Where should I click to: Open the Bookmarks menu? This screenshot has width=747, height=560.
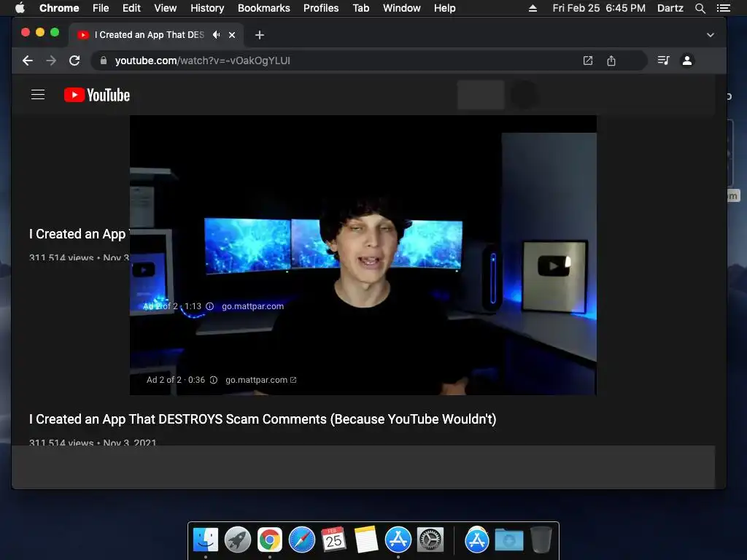[x=264, y=8]
